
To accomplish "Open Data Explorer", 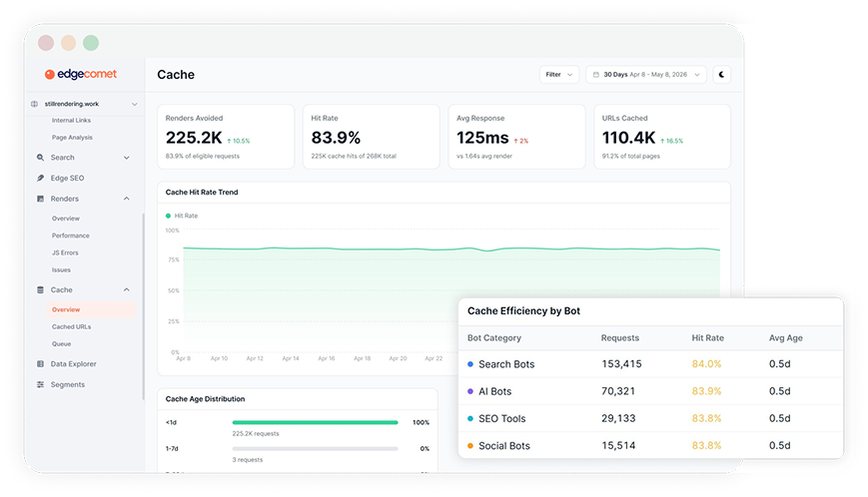I will pos(74,363).
